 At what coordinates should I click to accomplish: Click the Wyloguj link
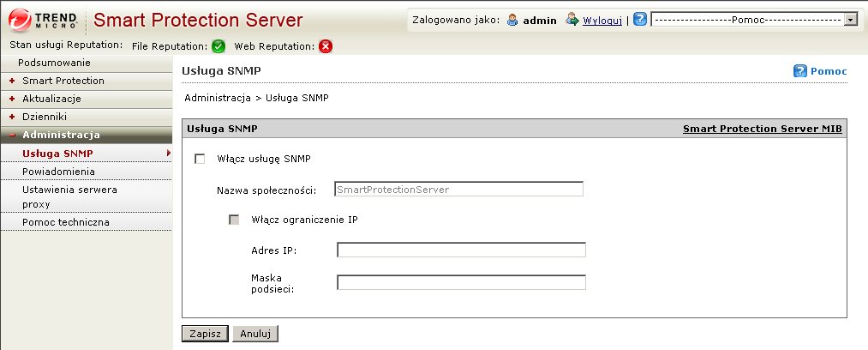(x=602, y=21)
